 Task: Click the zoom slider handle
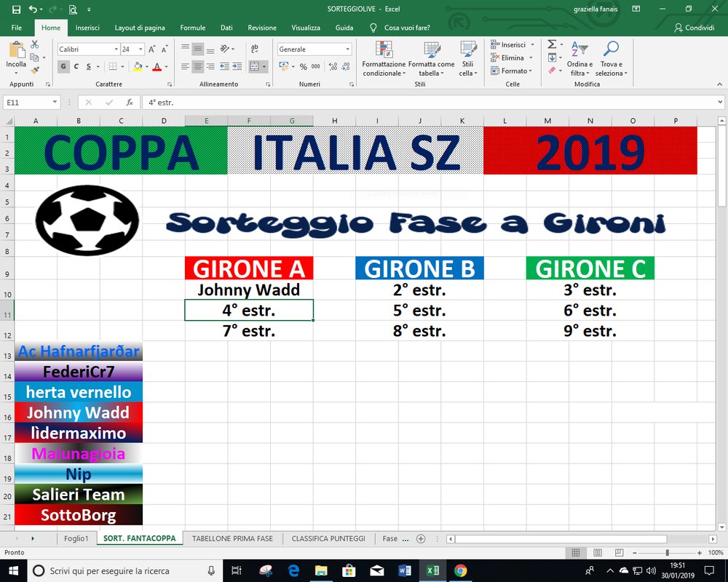coord(667,553)
